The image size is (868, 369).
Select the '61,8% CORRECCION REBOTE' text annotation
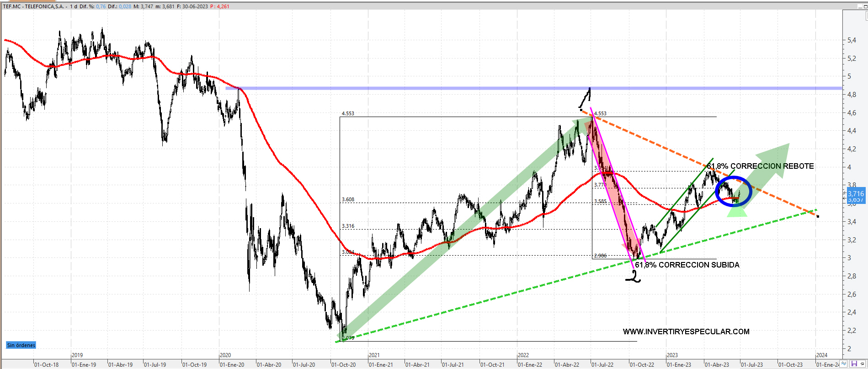(x=761, y=166)
